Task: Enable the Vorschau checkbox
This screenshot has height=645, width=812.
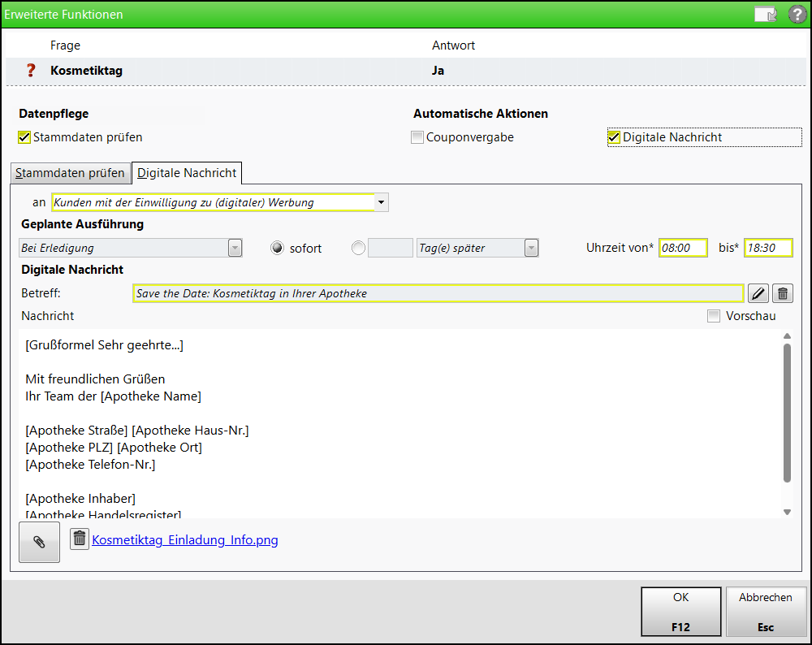Action: [714, 316]
